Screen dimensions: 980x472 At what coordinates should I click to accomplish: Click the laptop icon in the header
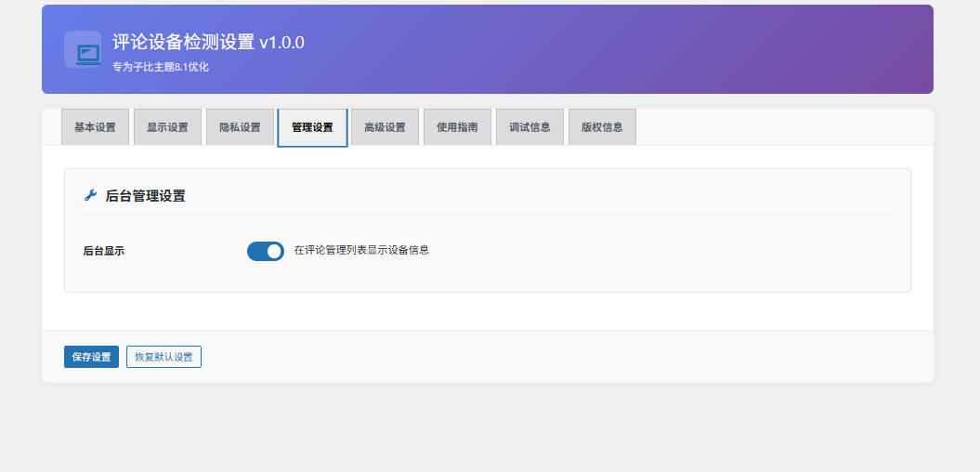point(88,53)
